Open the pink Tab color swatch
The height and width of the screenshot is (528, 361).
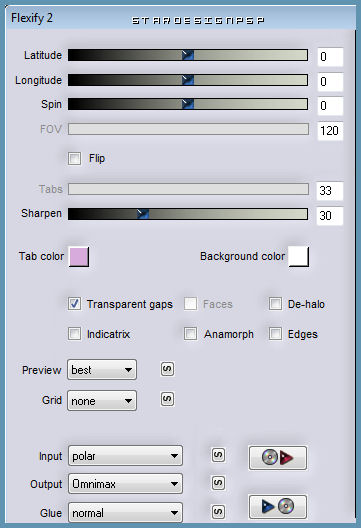pos(79,257)
